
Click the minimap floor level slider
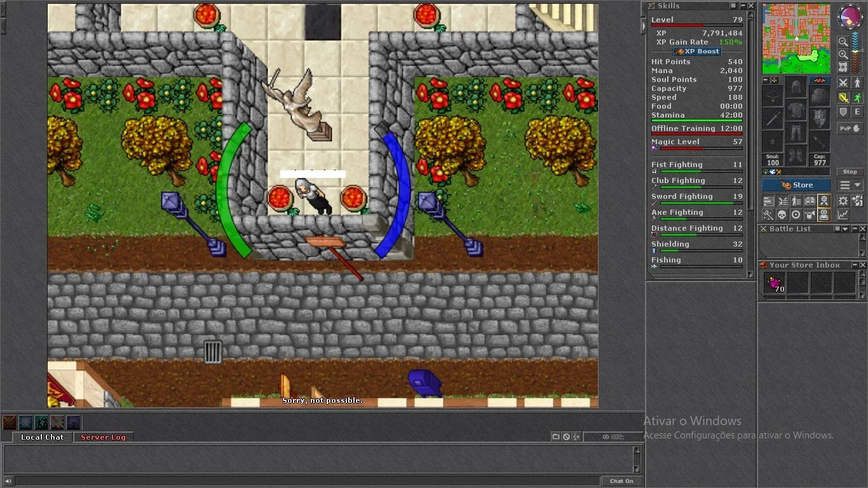pos(855,52)
